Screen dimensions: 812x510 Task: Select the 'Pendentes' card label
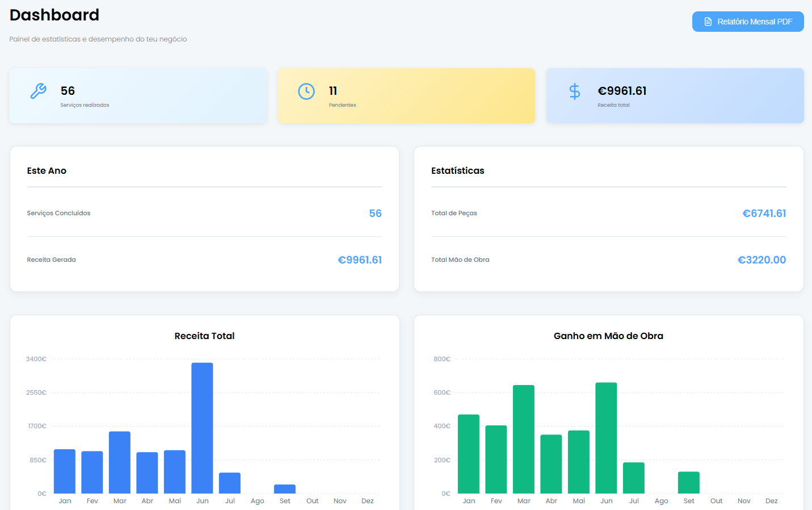(x=342, y=105)
